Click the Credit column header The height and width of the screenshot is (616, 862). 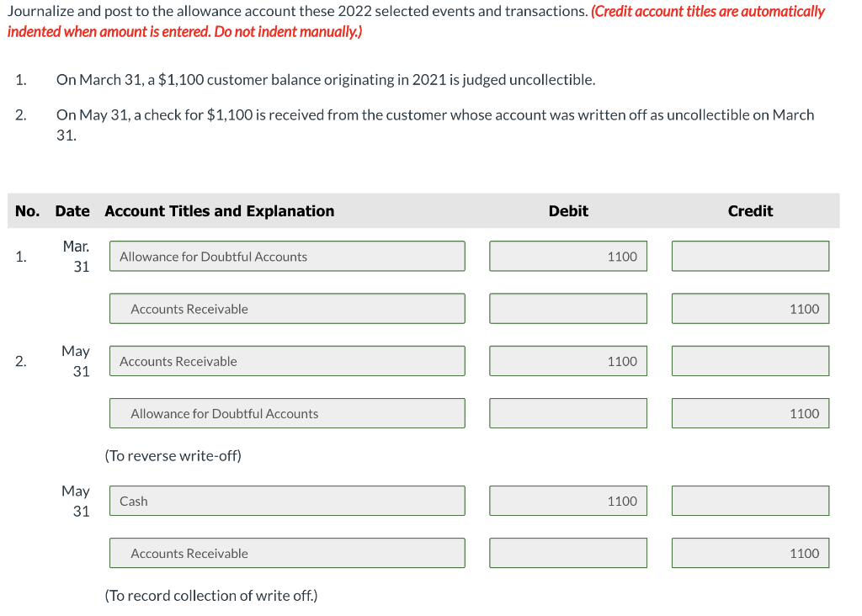point(750,211)
